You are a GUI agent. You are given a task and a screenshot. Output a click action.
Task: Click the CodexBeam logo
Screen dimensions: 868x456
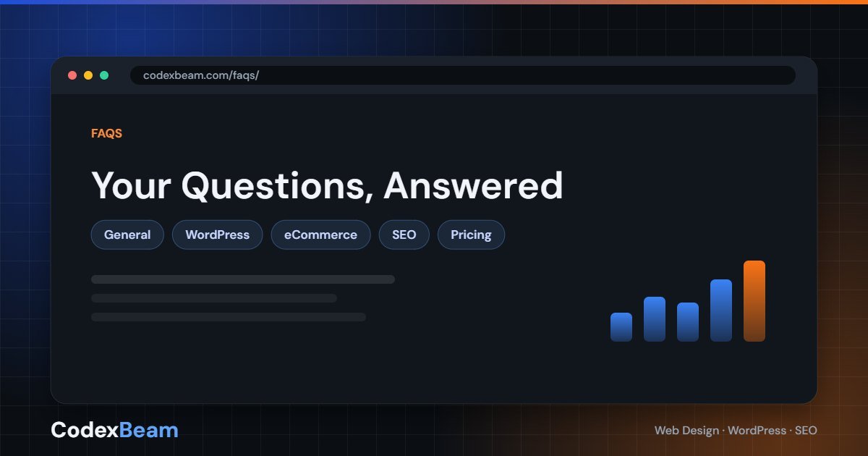[114, 430]
